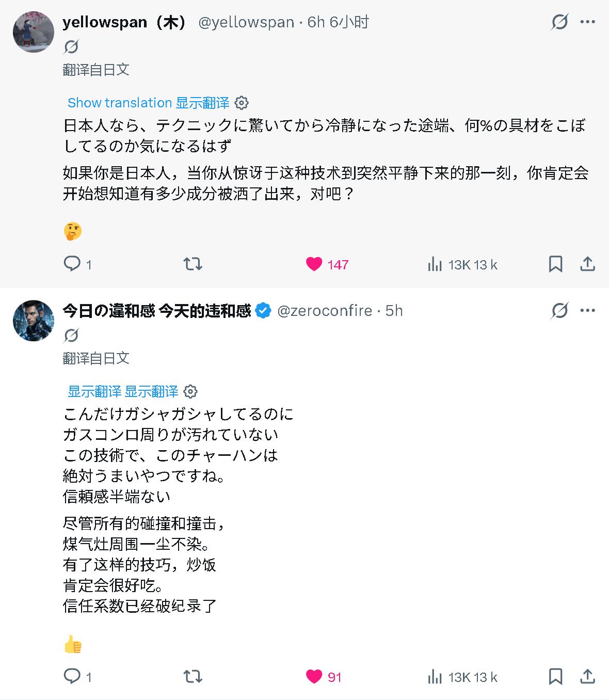609x700 pixels.
Task: Open yellowspan's profile avatar
Action: tap(34, 32)
